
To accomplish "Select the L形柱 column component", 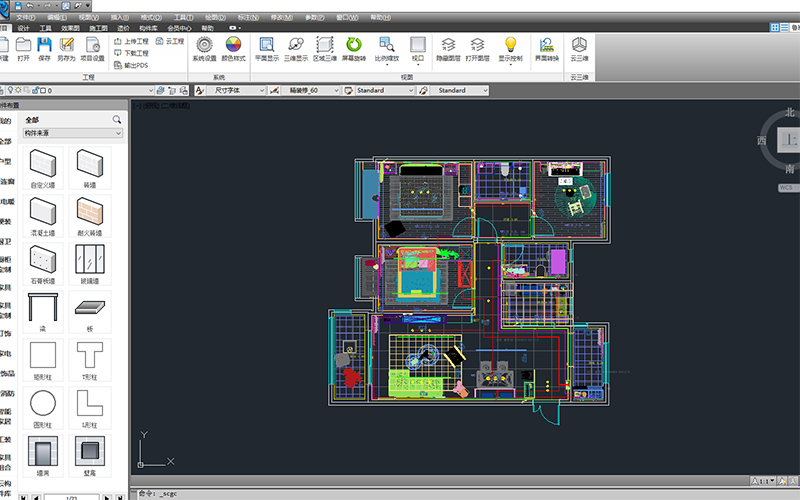I will pyautogui.click(x=90, y=408).
